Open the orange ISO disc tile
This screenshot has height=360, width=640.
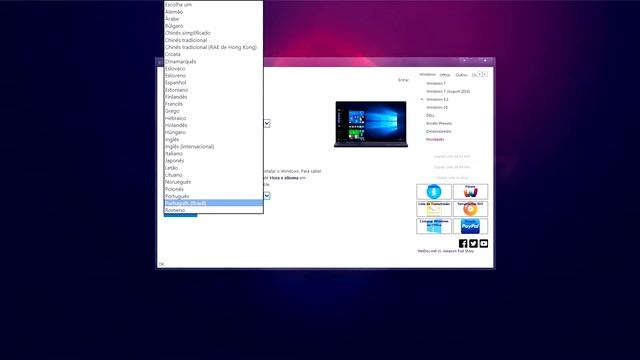click(470, 209)
